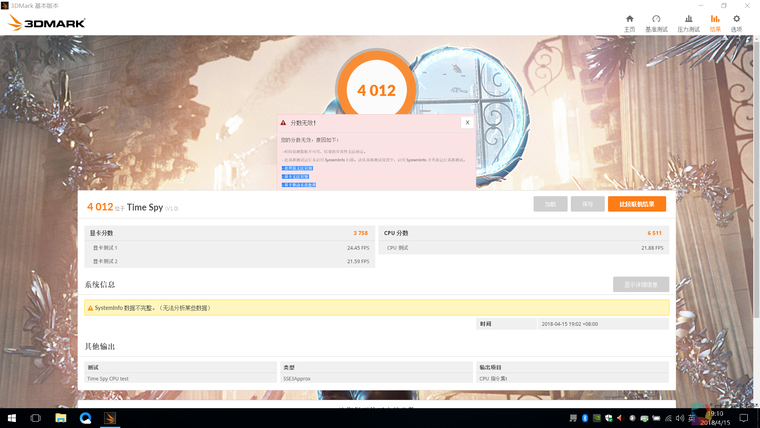Open the third blue link in warning popup

[299, 185]
